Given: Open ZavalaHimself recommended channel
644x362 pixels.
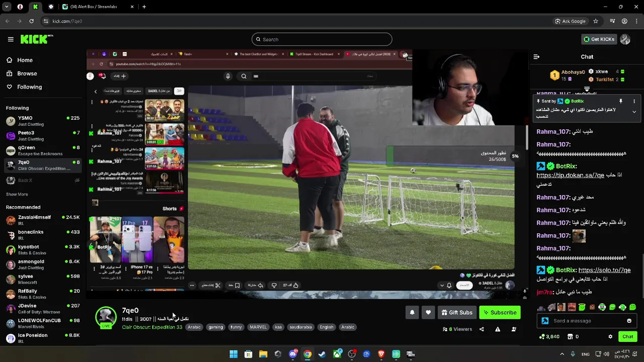Looking at the screenshot, I should tap(42, 220).
